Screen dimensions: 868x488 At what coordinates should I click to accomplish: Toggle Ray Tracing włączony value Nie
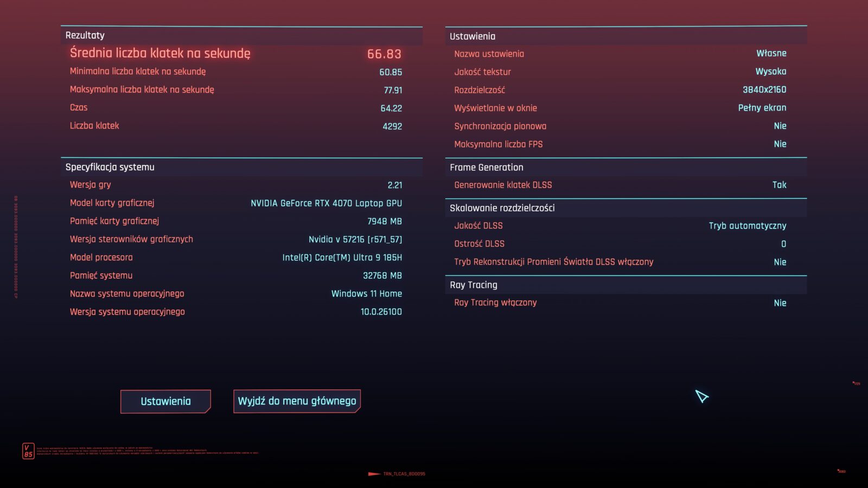(780, 303)
